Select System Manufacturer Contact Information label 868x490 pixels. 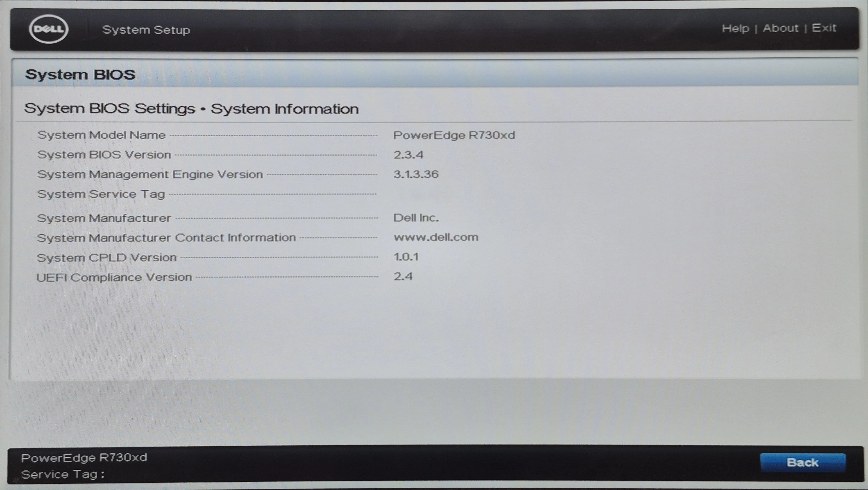[x=166, y=238]
